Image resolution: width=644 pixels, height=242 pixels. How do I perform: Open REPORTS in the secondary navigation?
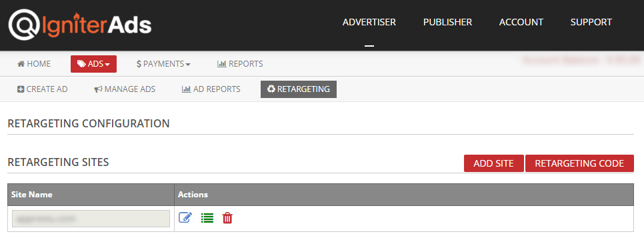[240, 64]
